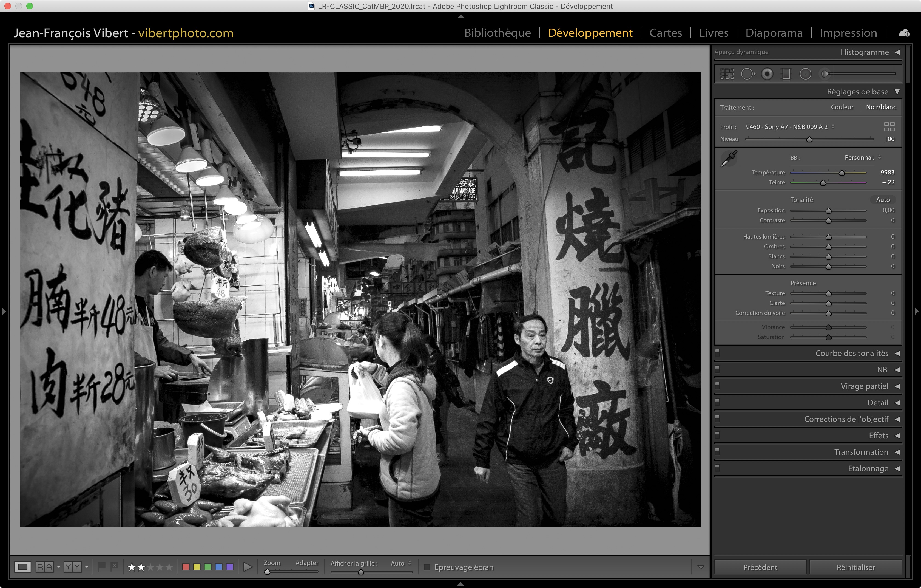Open the profile browser grid icon

coord(889,127)
